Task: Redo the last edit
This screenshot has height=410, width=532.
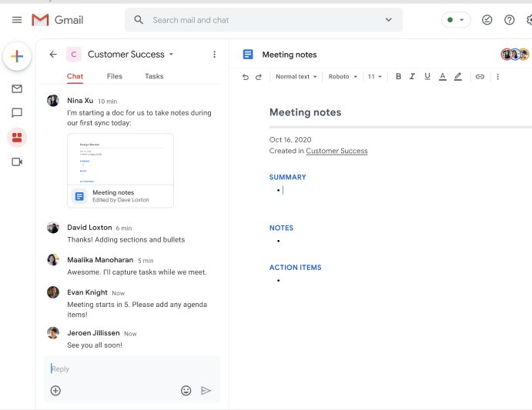Action: click(259, 77)
